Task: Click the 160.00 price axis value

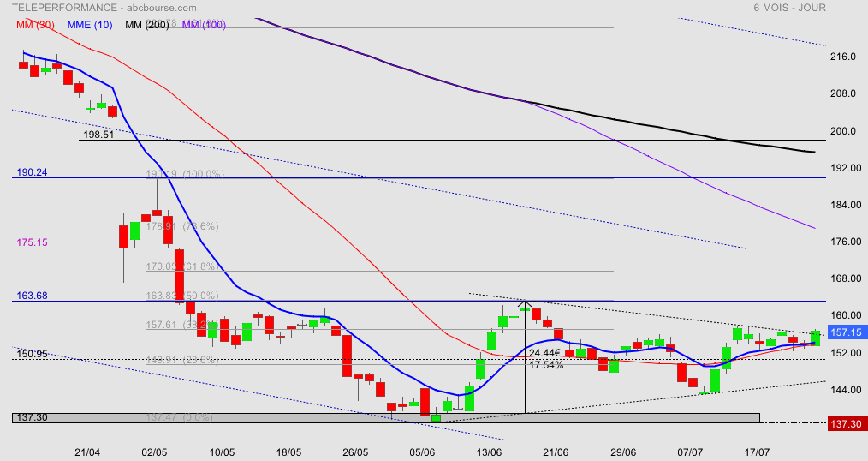Action: click(x=846, y=315)
